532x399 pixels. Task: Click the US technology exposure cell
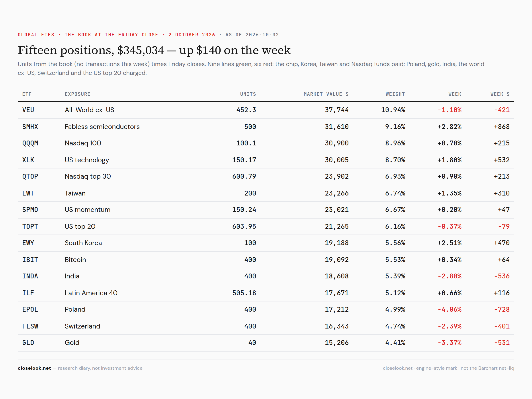[x=87, y=160]
